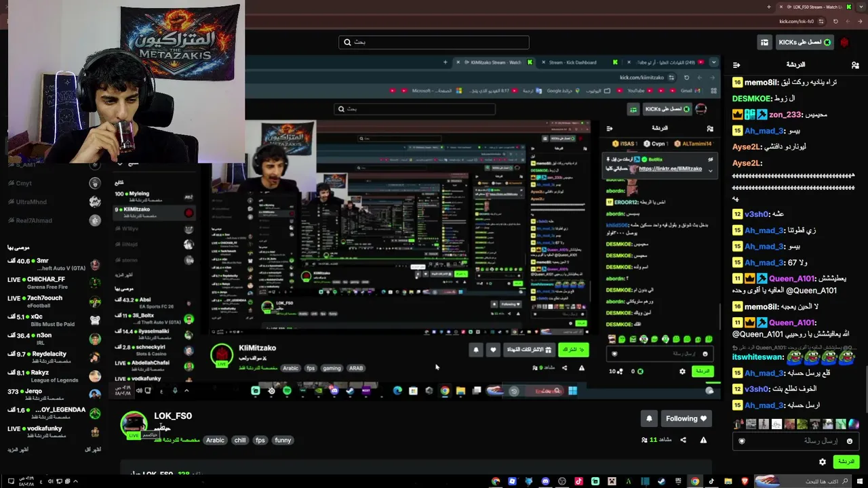Open the Windows Start menu

[860, 481]
